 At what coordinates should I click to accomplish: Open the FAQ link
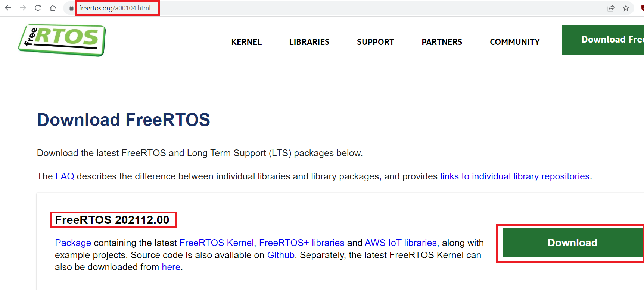65,176
